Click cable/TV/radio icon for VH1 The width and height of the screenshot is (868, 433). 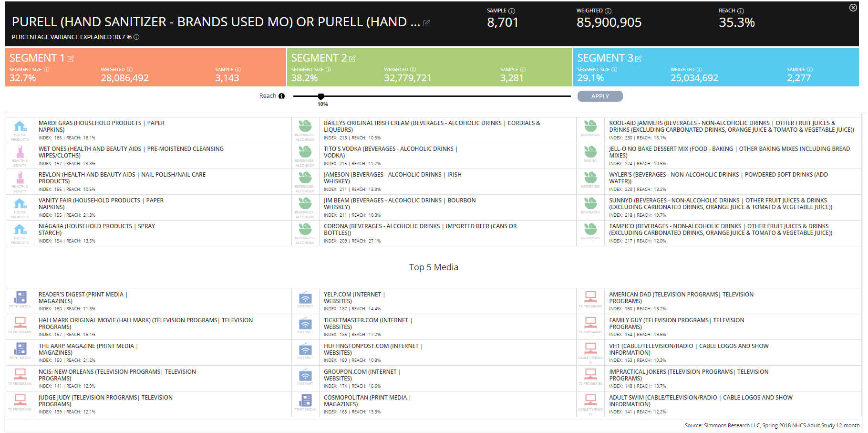[x=590, y=349]
